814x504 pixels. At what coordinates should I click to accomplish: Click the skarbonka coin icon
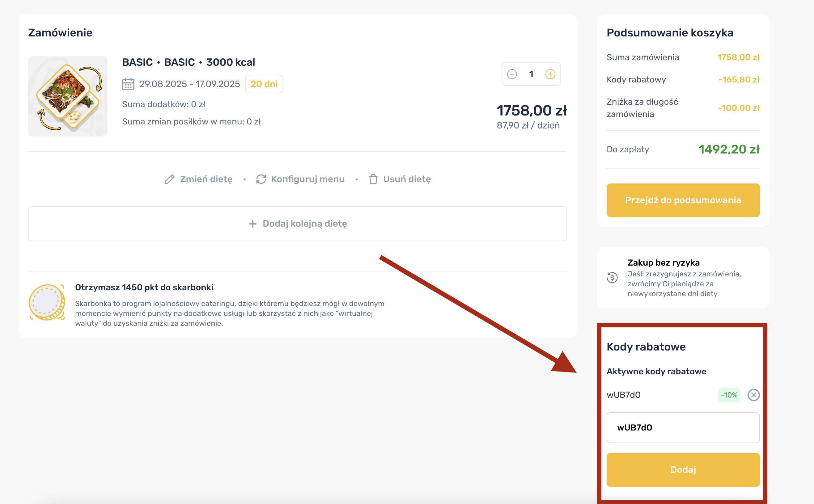[47, 302]
